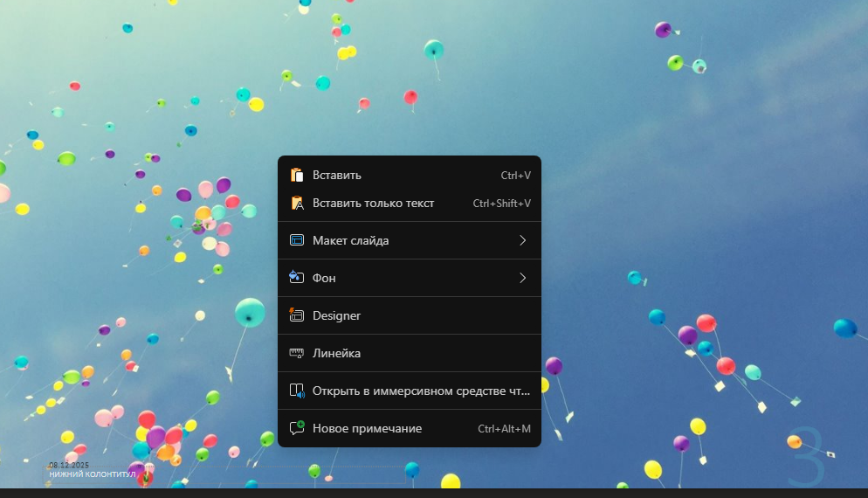Click the нижний колонтитул footer text
The image size is (868, 498).
click(x=93, y=474)
